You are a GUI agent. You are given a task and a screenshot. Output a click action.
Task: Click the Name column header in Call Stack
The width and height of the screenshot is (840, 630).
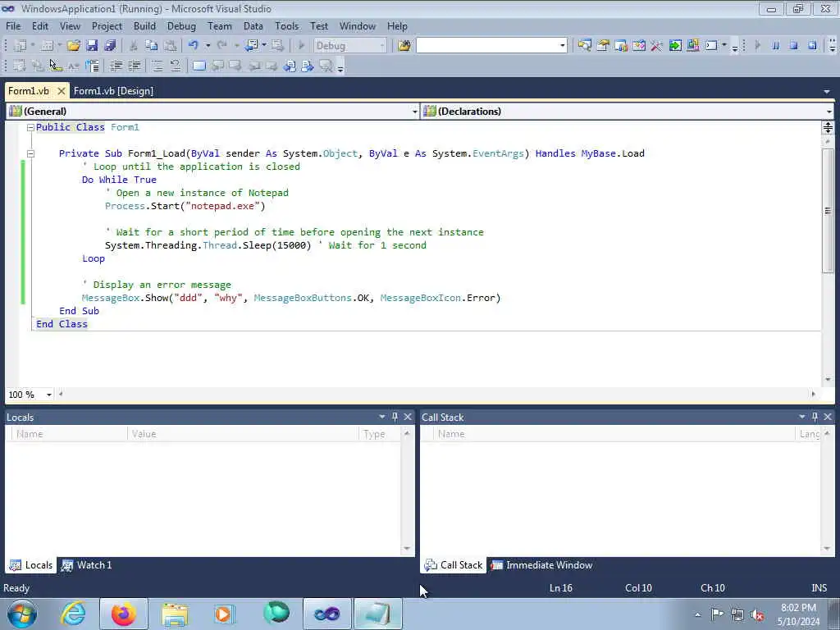[614, 434]
